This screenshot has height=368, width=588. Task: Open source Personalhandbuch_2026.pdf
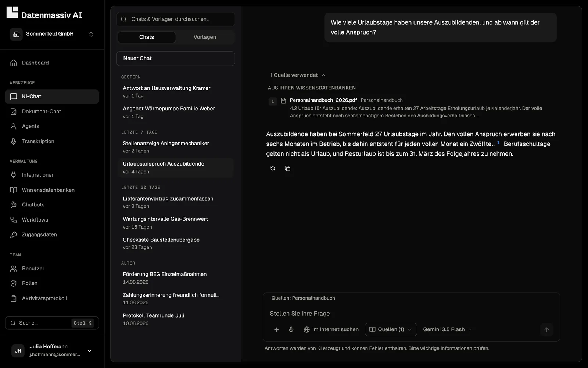click(x=323, y=100)
